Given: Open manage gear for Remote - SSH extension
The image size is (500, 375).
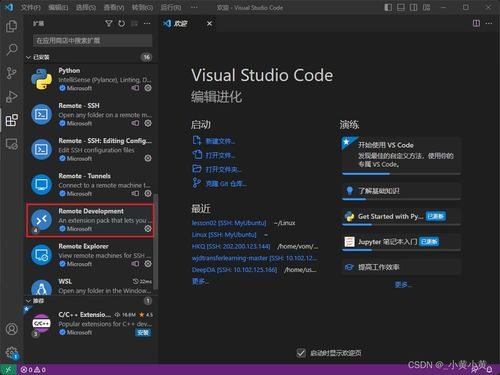Looking at the screenshot, I should click(148, 123).
